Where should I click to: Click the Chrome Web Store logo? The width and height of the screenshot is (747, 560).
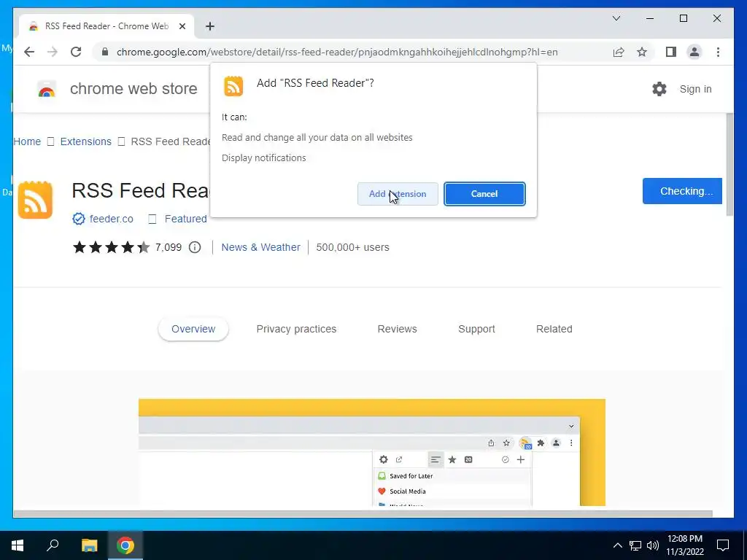[47, 89]
